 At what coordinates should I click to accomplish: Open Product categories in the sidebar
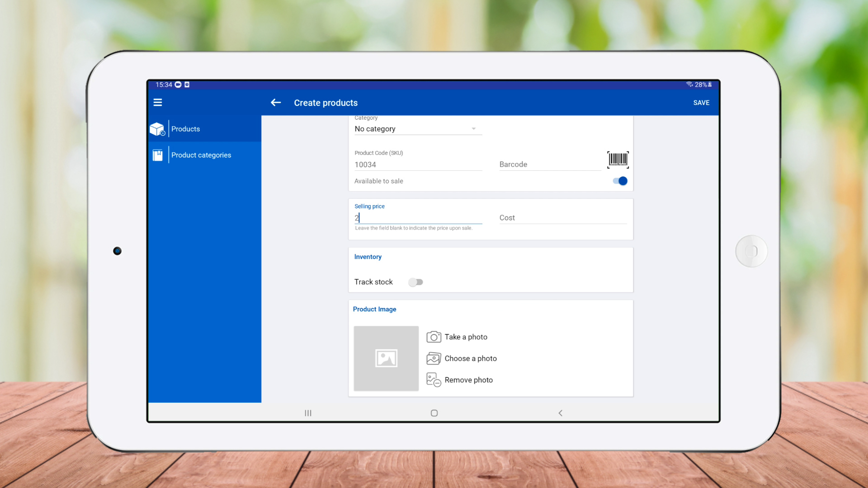point(201,155)
